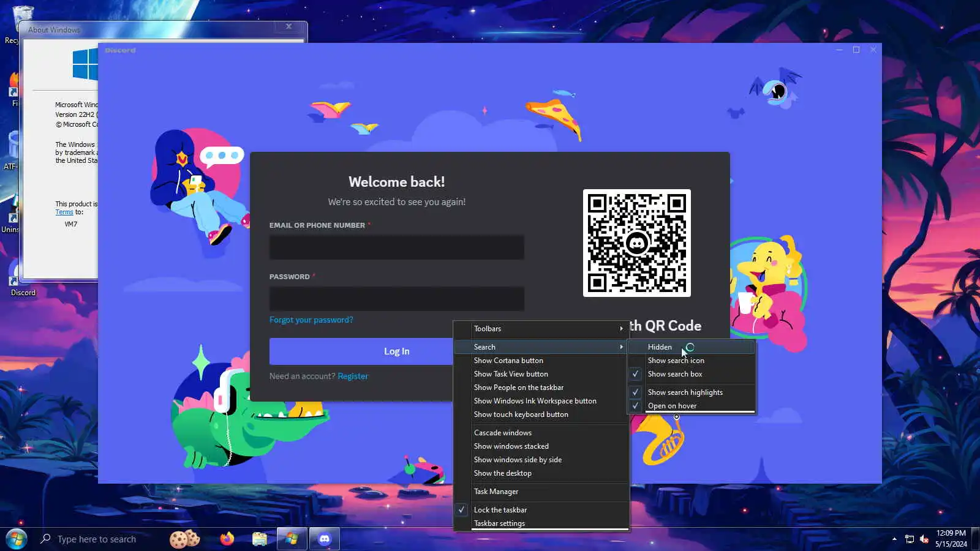Choose Hidden in the Search submenu
The width and height of the screenshot is (980, 551).
tap(692, 347)
